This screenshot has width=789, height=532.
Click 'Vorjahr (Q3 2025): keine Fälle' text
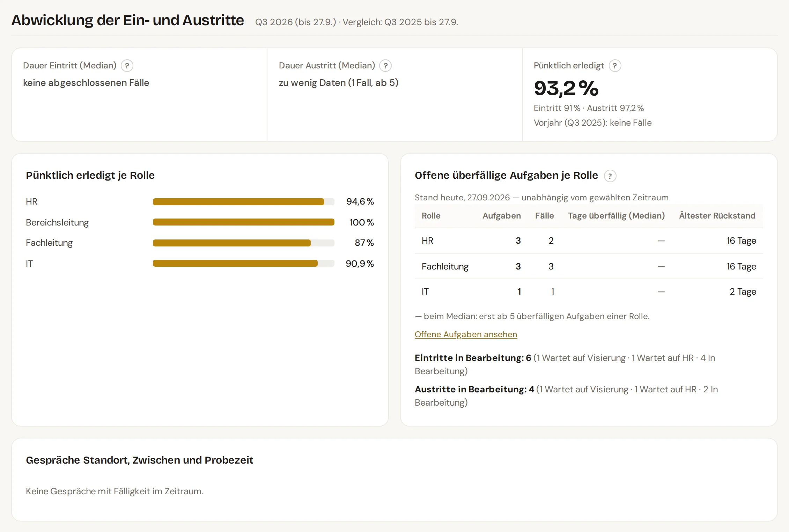[592, 123]
